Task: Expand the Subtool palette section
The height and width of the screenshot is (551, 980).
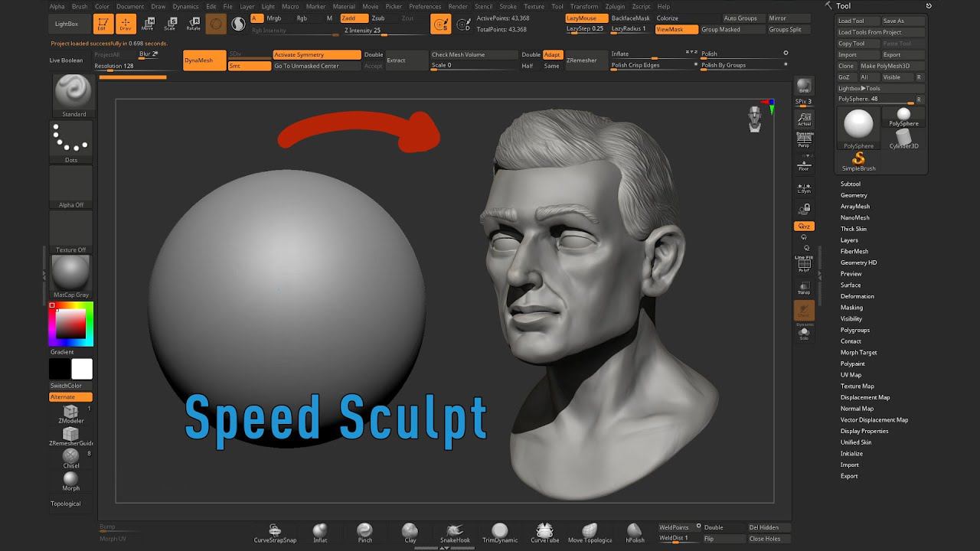Action: click(851, 184)
